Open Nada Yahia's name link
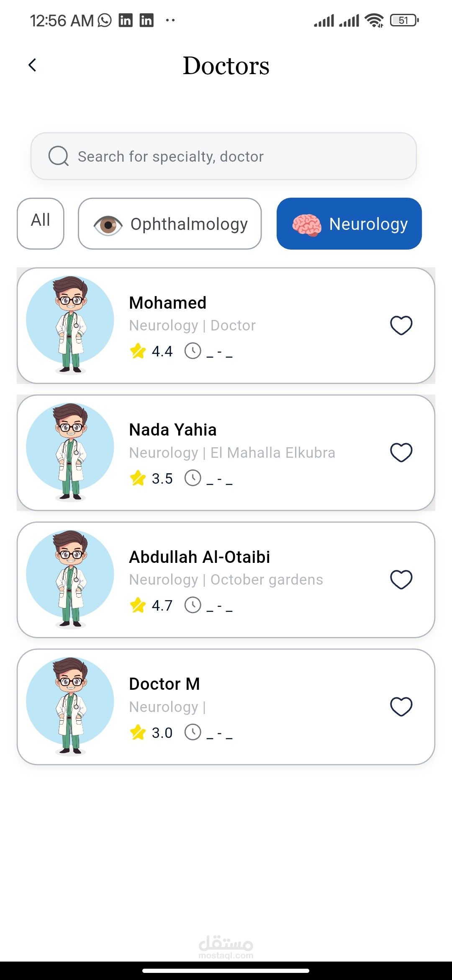 point(172,430)
